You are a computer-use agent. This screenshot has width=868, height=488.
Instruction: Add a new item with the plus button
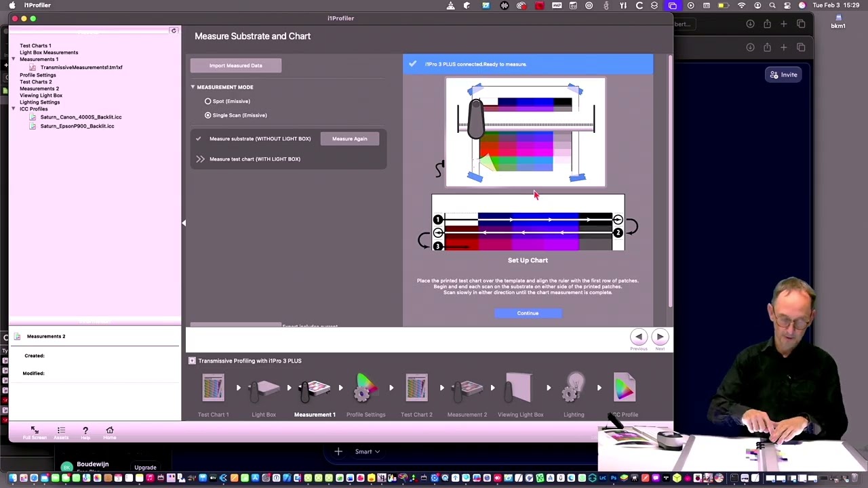(338, 451)
